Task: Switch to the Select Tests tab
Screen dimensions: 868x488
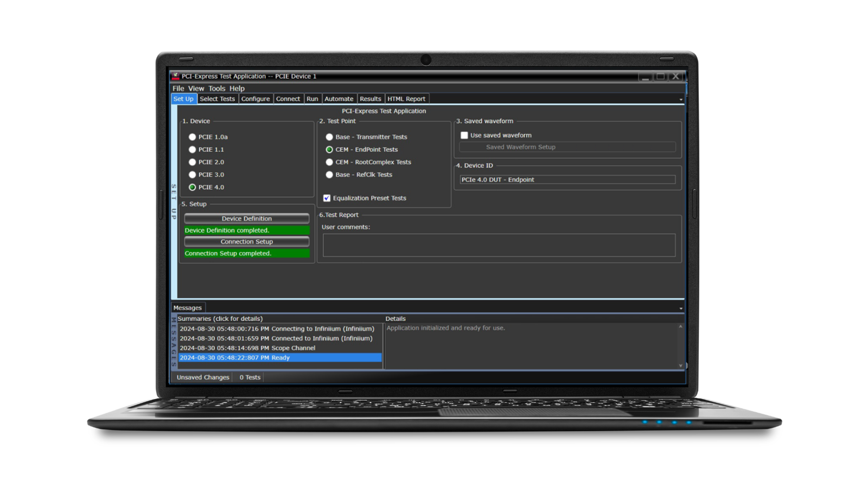Action: [217, 99]
